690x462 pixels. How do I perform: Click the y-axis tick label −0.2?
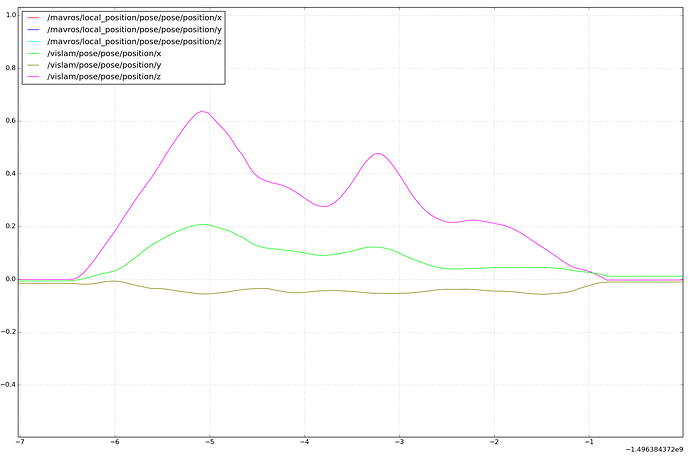[x=9, y=332]
